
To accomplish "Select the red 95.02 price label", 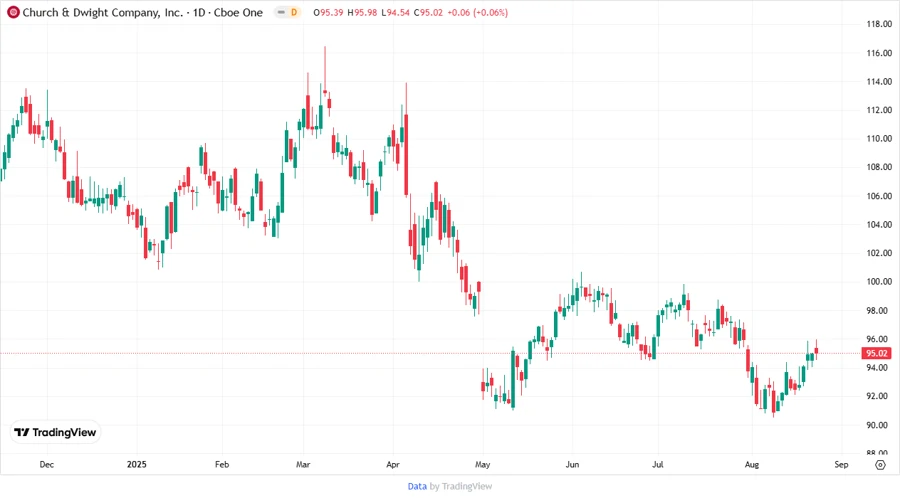I will click(876, 353).
